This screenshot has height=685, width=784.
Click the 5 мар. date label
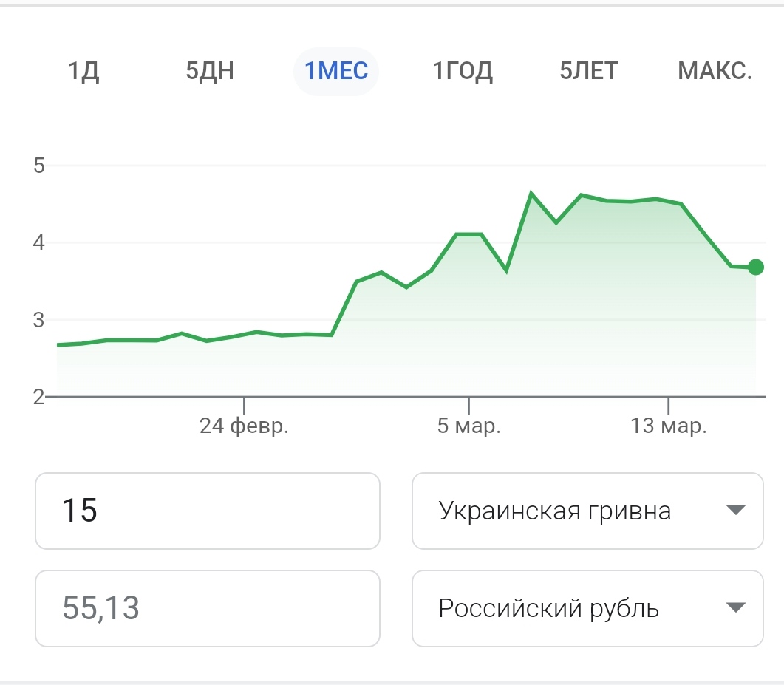[468, 426]
